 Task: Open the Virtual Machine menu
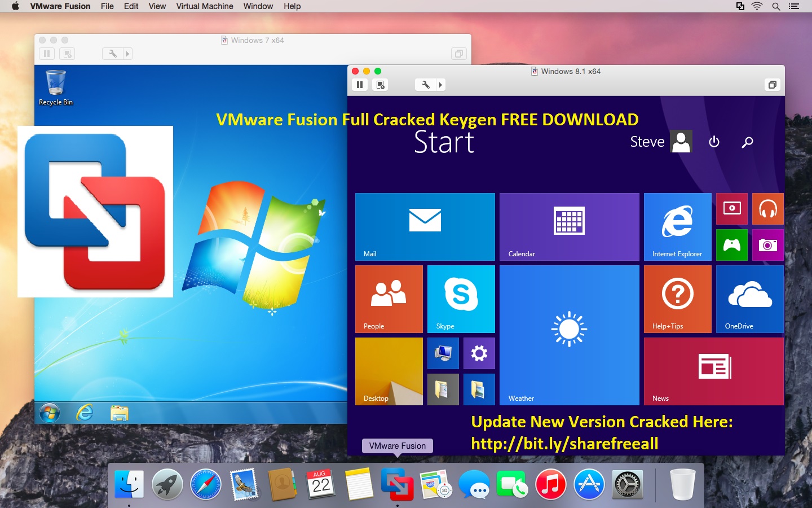tap(204, 6)
